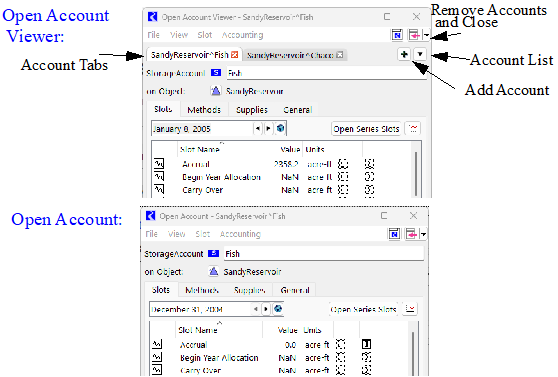Open File menu in Open Account Viewer
The image size is (558, 377).
(153, 35)
